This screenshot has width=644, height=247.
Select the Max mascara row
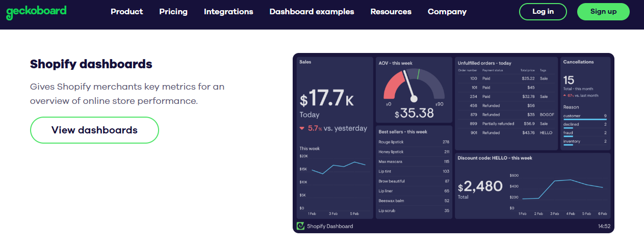tap(414, 161)
